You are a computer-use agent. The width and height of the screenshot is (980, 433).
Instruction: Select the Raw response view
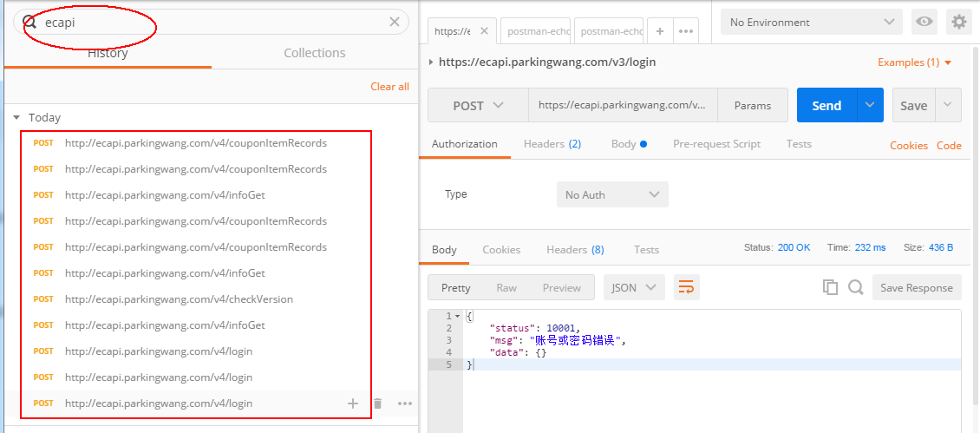pyautogui.click(x=506, y=288)
